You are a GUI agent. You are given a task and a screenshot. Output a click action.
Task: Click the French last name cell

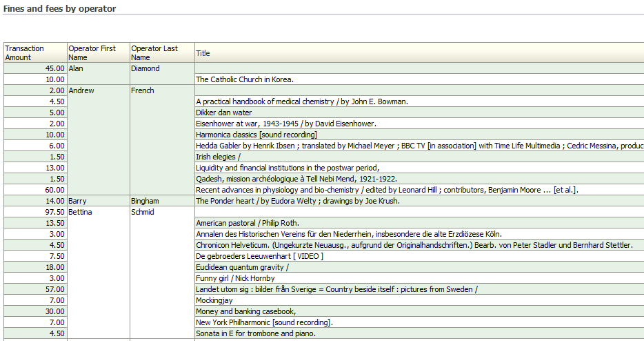[x=143, y=90]
